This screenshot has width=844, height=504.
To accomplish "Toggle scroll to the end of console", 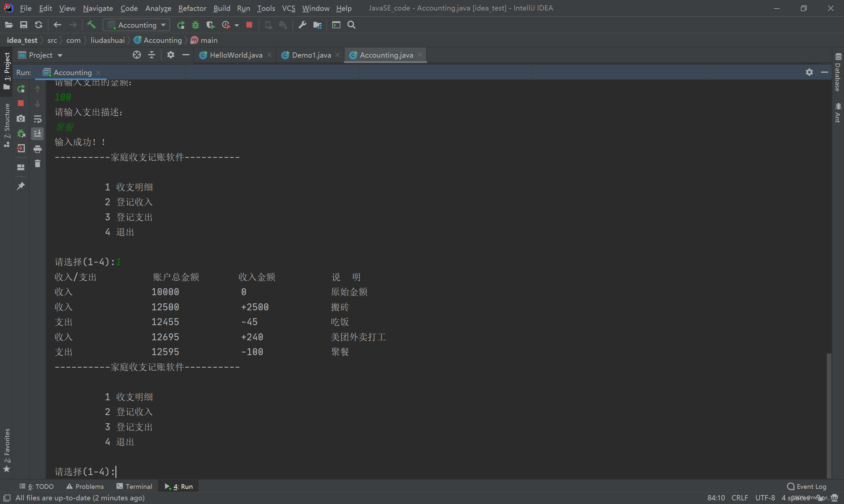I will (x=38, y=133).
